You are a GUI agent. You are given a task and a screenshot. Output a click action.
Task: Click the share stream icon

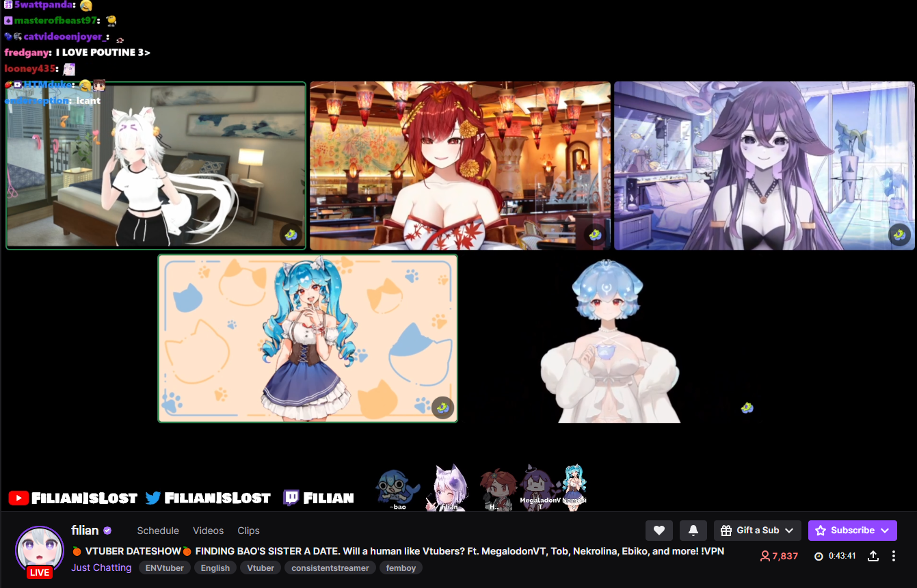(873, 556)
